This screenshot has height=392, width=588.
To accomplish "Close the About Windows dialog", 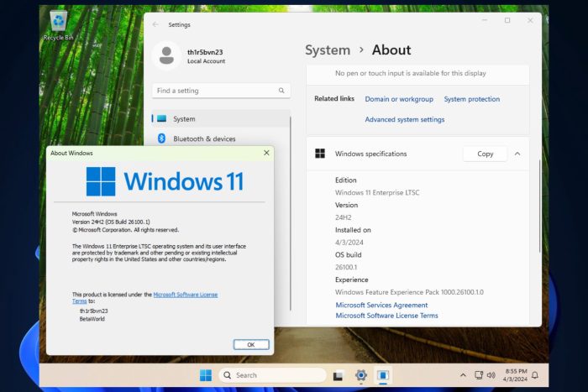I will click(x=266, y=153).
